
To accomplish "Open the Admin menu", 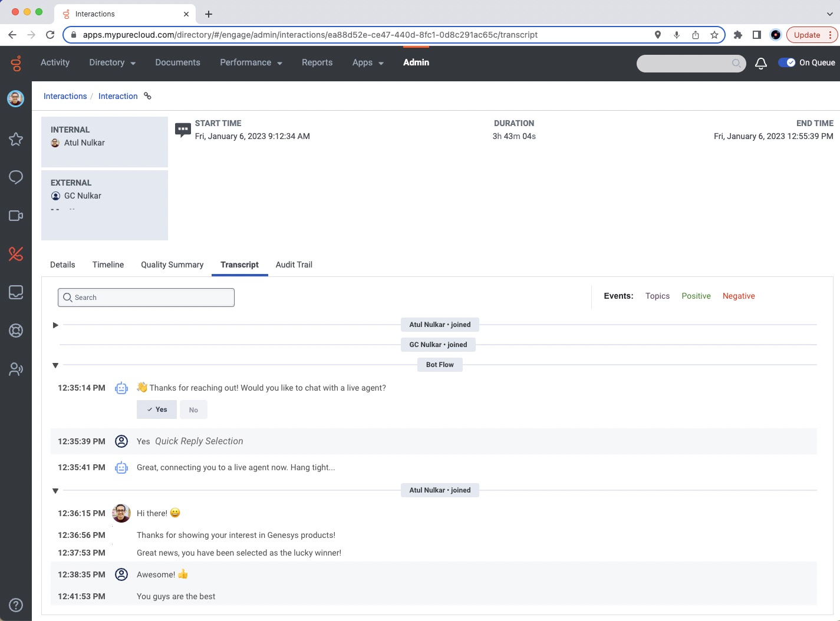I will (x=416, y=62).
